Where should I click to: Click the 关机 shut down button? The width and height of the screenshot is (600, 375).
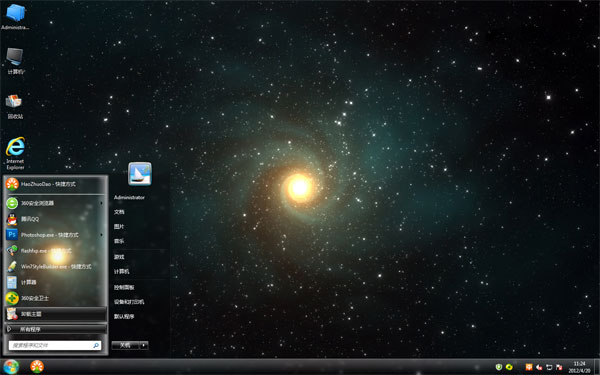[x=125, y=345]
